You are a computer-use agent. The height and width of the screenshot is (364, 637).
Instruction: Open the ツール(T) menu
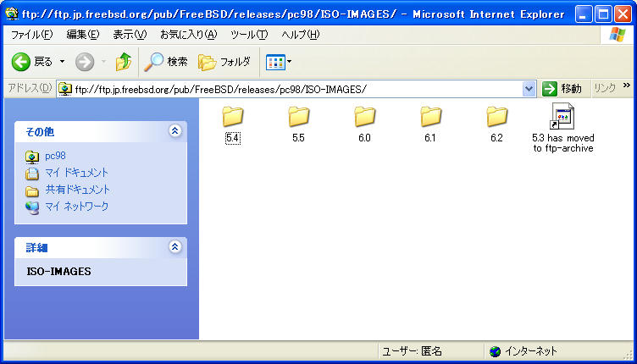tap(249, 35)
